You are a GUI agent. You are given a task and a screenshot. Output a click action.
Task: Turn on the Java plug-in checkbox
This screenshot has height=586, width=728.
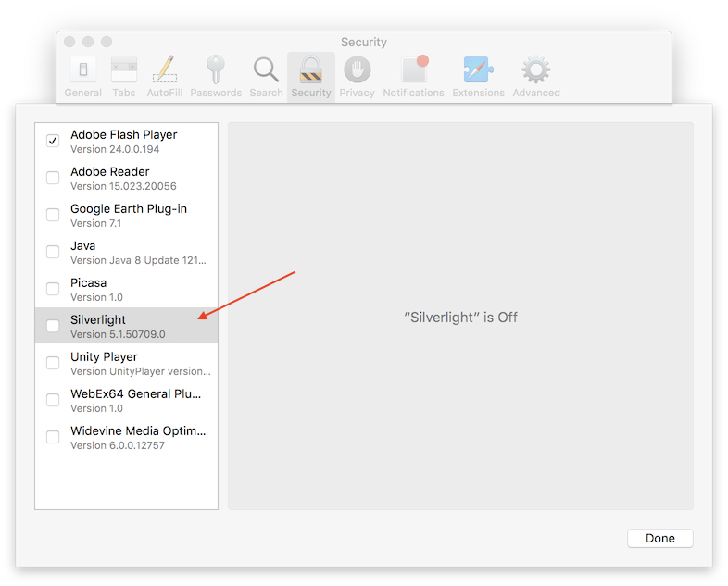(x=53, y=252)
